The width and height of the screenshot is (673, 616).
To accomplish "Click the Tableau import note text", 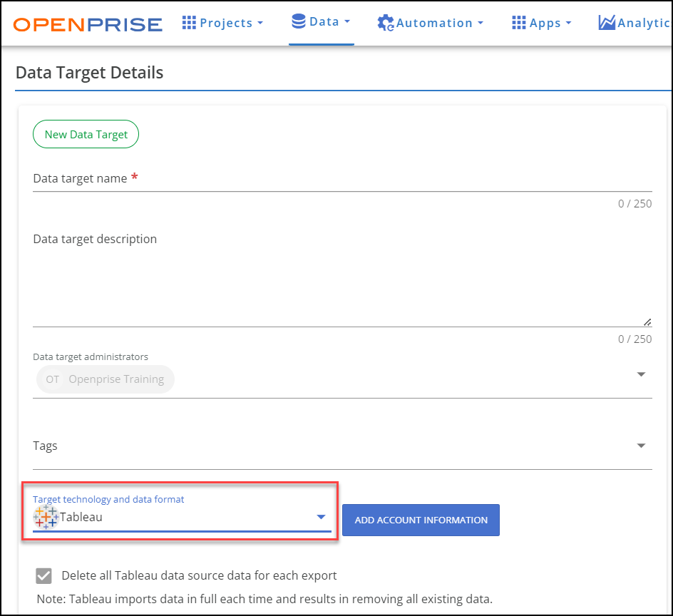I will (x=264, y=599).
